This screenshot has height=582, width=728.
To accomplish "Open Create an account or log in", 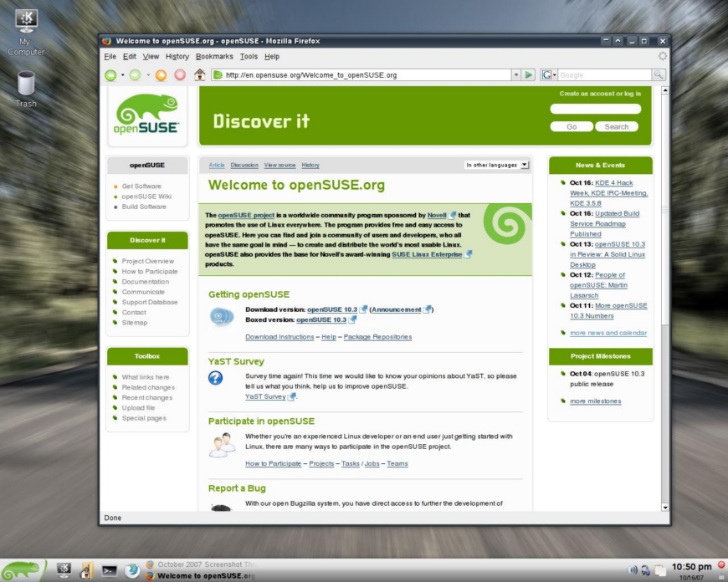I will (x=600, y=94).
